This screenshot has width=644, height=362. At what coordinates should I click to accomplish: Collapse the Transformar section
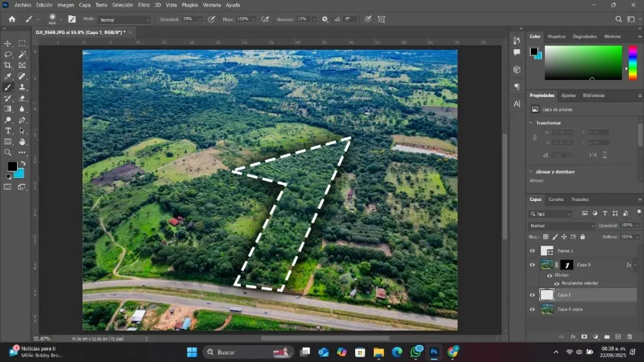pos(531,123)
